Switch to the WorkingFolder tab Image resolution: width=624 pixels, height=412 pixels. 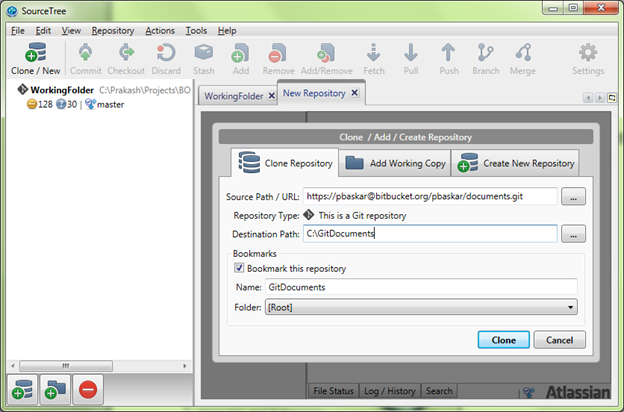[x=234, y=96]
